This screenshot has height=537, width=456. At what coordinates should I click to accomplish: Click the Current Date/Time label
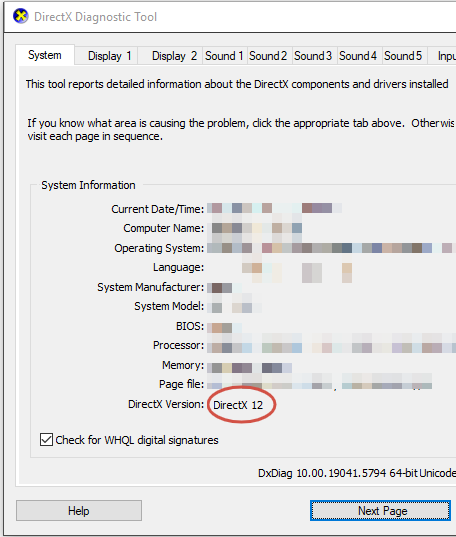[158, 209]
